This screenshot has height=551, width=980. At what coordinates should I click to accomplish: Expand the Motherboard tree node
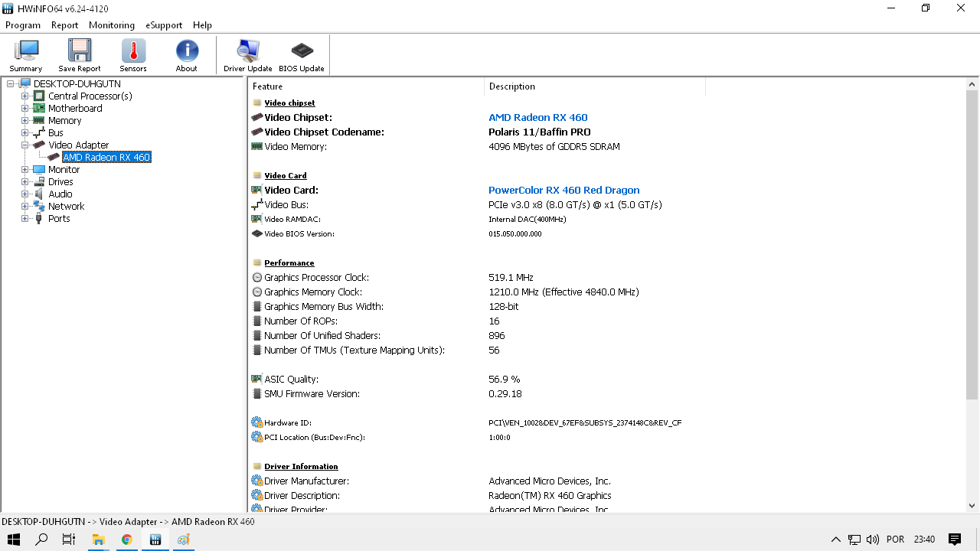pyautogui.click(x=25, y=109)
